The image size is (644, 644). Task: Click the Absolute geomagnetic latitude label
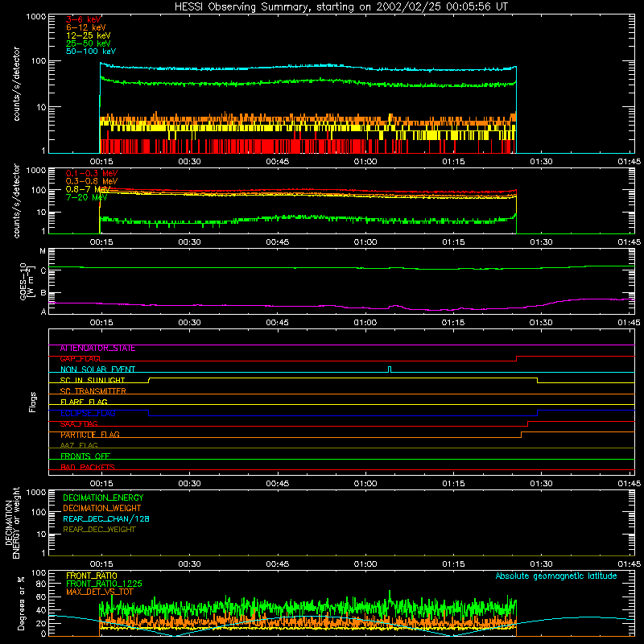[556, 576]
